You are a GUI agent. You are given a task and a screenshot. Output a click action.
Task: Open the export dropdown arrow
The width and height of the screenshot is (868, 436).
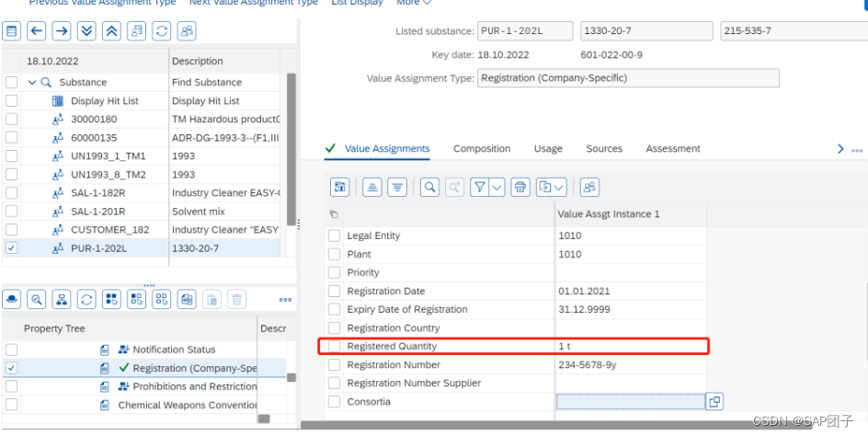pyautogui.click(x=559, y=188)
